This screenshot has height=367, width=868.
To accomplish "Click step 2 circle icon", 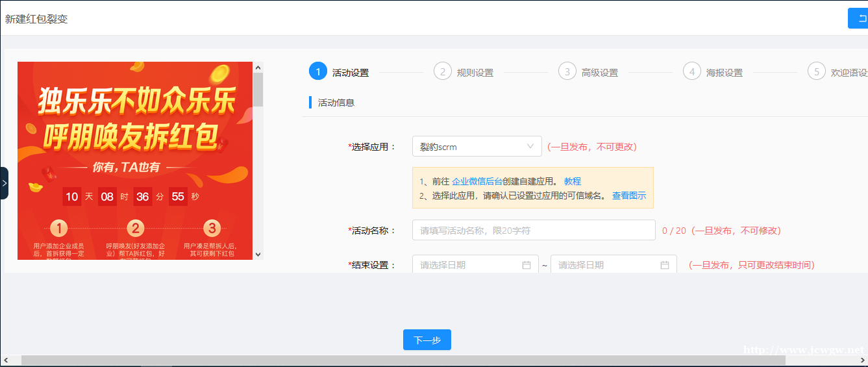I will click(x=443, y=71).
